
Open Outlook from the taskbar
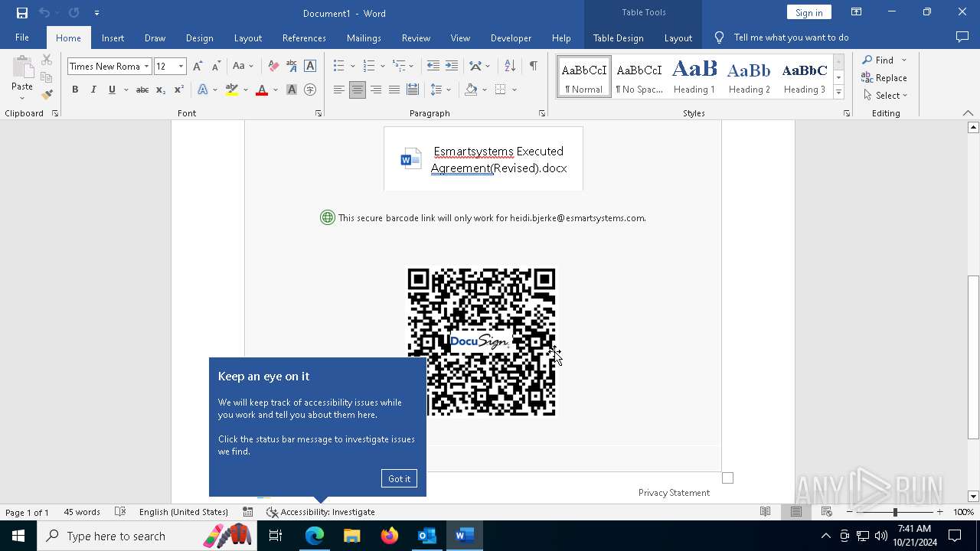(x=426, y=536)
